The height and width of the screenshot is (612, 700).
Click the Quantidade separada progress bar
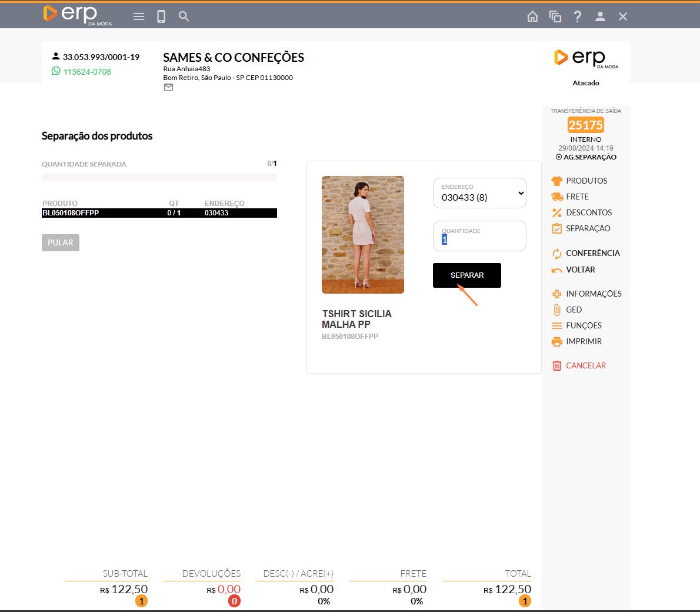tap(159, 177)
